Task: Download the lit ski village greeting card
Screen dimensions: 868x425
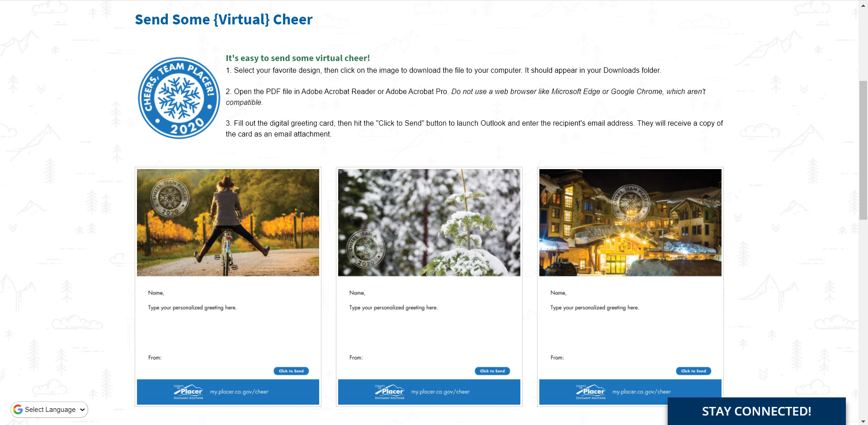Action: coord(630,287)
